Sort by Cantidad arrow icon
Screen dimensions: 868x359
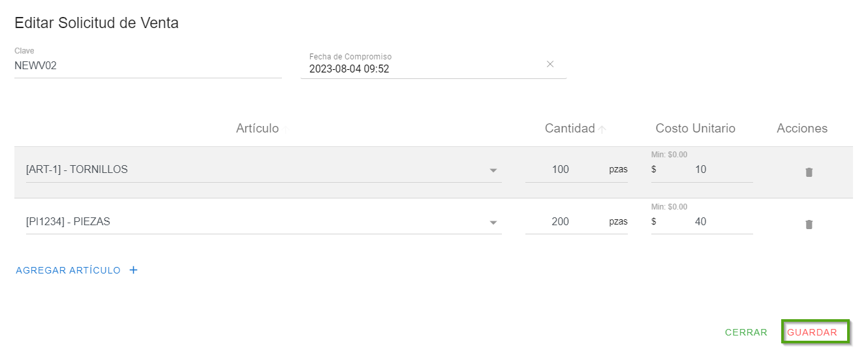(602, 129)
